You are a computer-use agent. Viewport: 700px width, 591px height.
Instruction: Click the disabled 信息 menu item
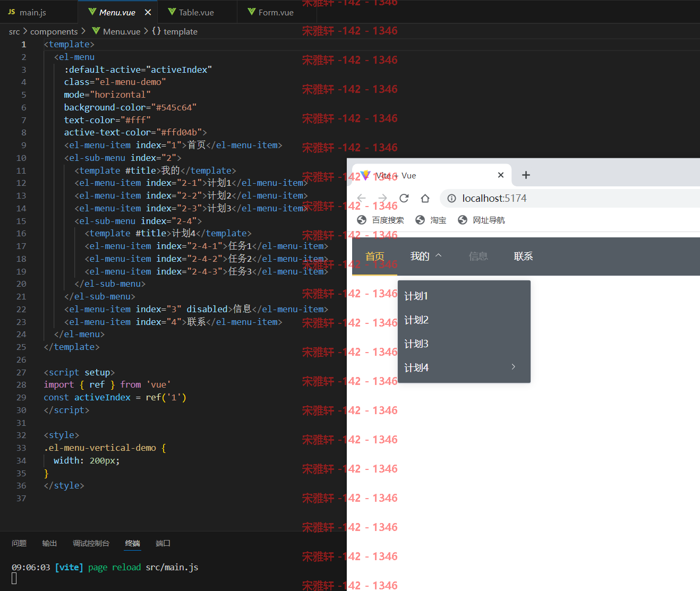click(478, 256)
